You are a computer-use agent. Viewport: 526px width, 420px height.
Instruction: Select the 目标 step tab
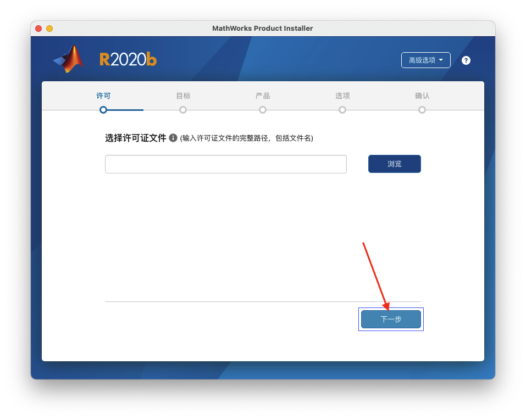183,96
